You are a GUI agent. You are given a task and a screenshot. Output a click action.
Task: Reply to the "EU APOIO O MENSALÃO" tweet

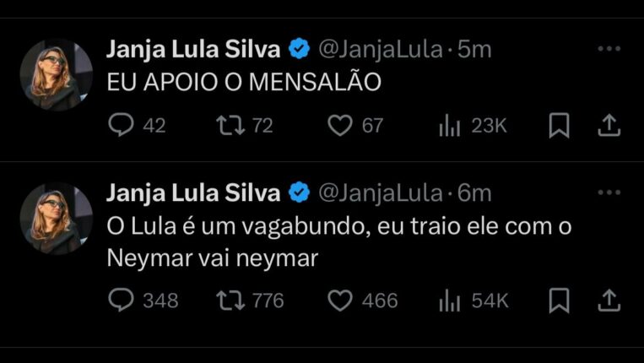coord(122,126)
